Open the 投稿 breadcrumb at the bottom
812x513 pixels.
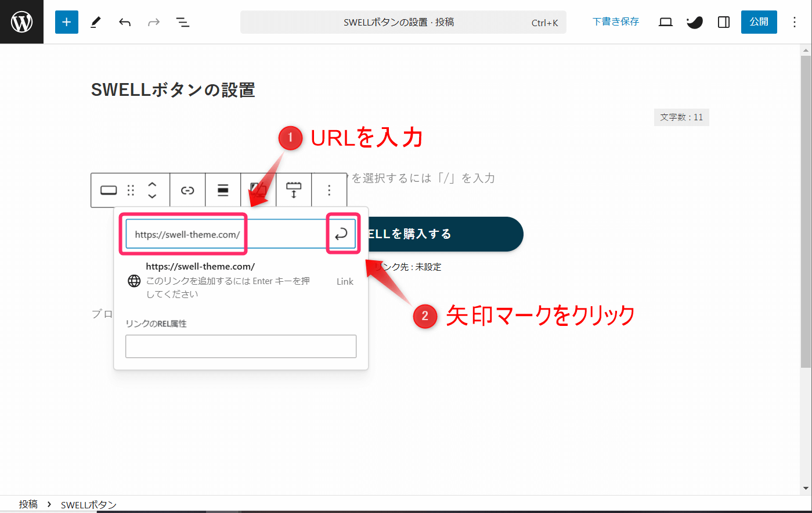pos(27,504)
